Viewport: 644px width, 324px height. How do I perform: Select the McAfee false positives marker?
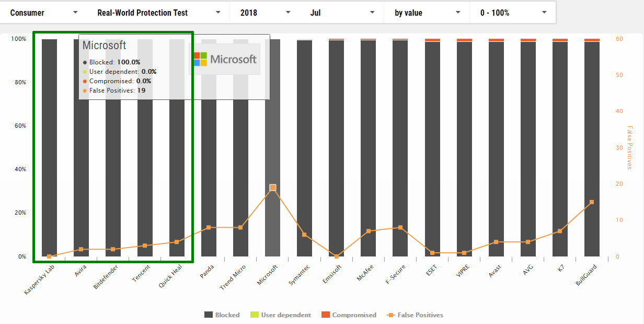pos(369,231)
